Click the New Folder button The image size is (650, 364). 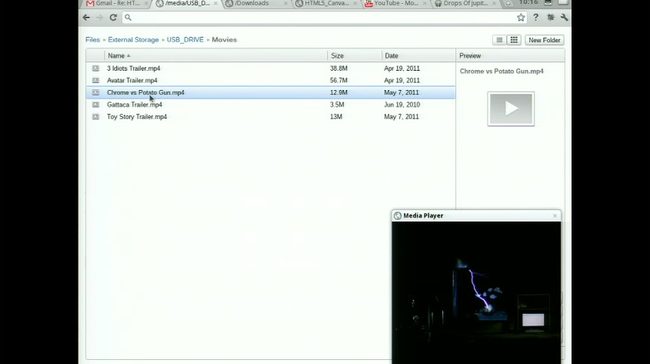click(x=544, y=40)
